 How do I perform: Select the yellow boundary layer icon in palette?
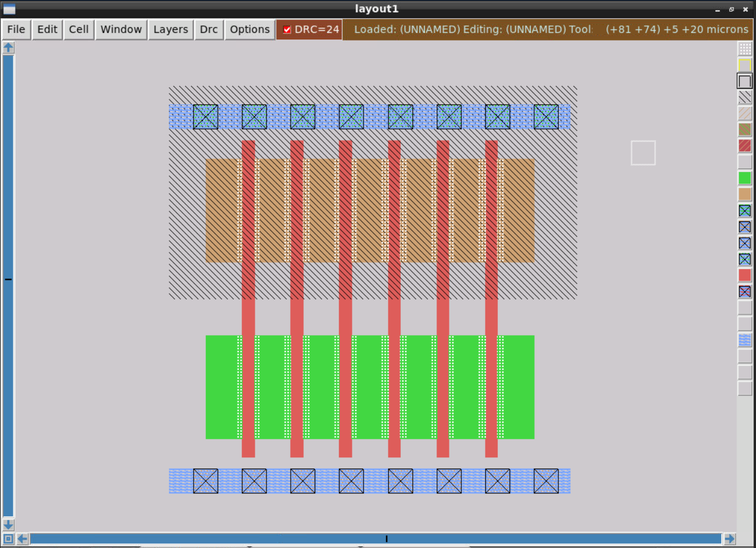pyautogui.click(x=744, y=65)
